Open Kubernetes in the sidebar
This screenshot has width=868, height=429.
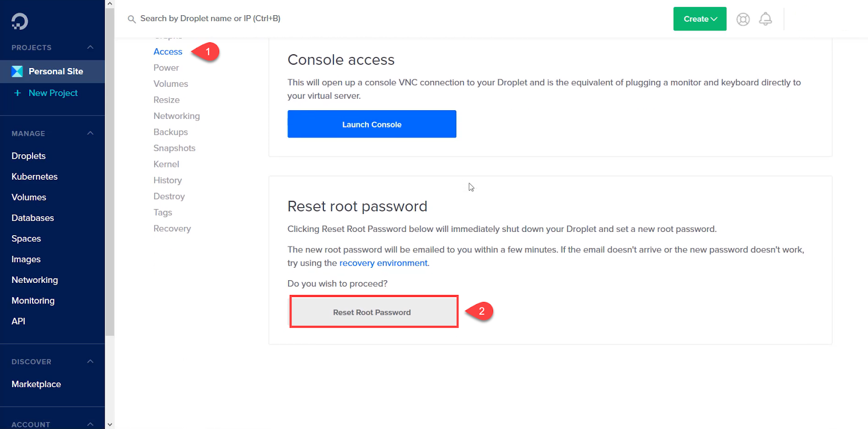[34, 176]
